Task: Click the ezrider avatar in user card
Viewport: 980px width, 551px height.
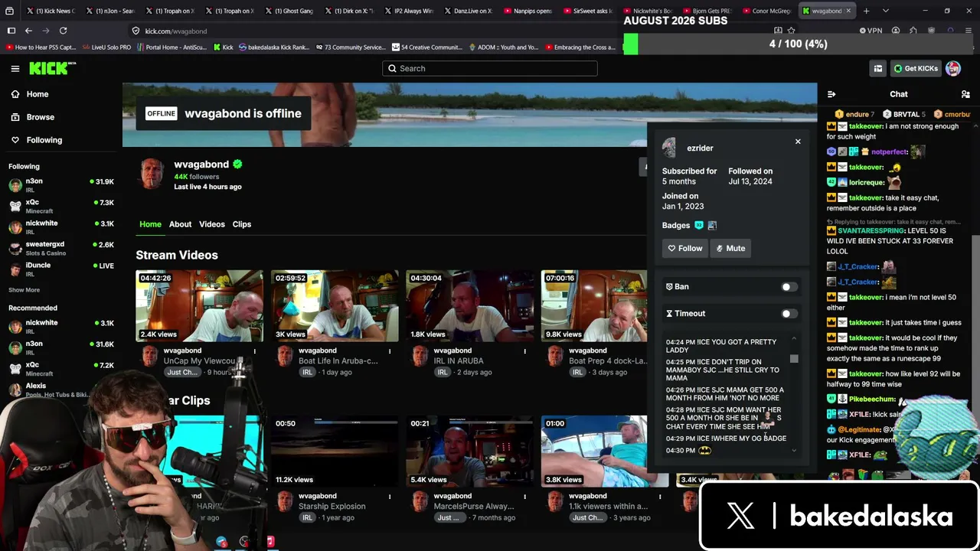Action: click(x=670, y=148)
